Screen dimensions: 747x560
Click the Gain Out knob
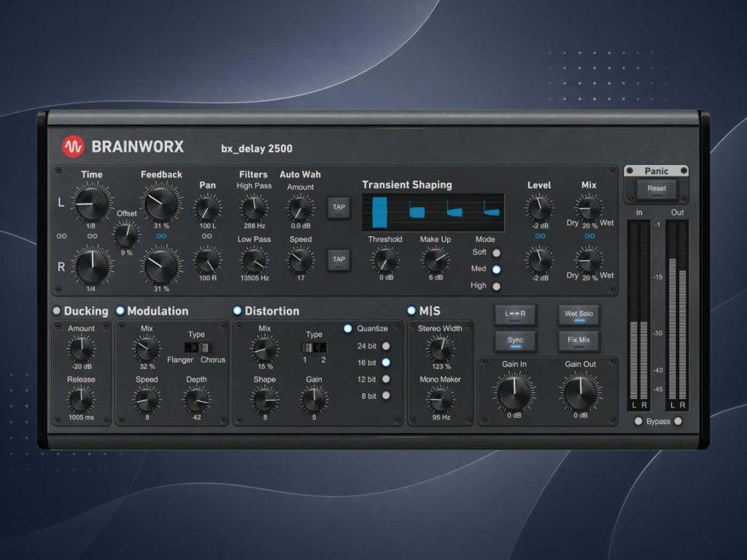580,392
